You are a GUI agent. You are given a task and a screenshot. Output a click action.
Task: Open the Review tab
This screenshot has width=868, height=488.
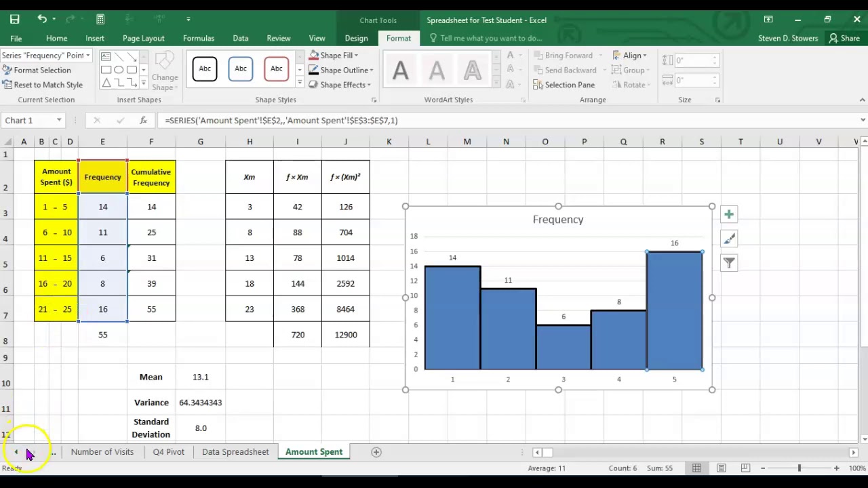[279, 38]
